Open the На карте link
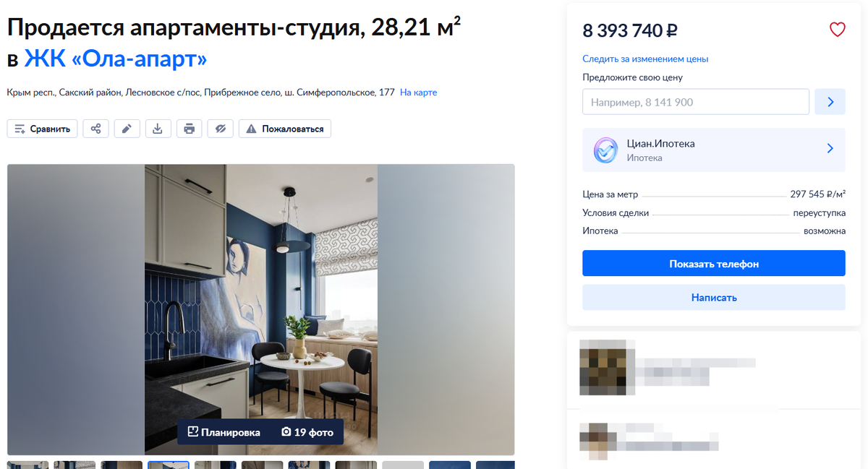868x469 pixels. pyautogui.click(x=419, y=92)
